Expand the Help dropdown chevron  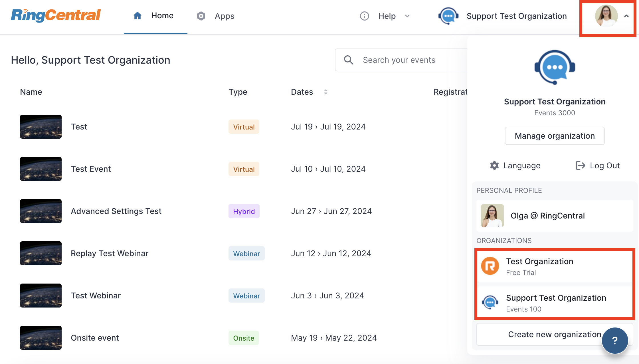(407, 16)
